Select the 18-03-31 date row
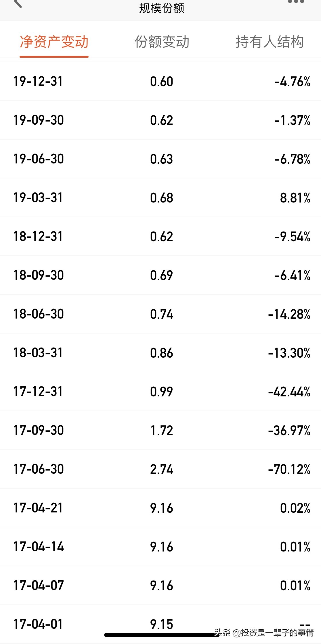This screenshot has height=644, width=321. click(x=38, y=353)
